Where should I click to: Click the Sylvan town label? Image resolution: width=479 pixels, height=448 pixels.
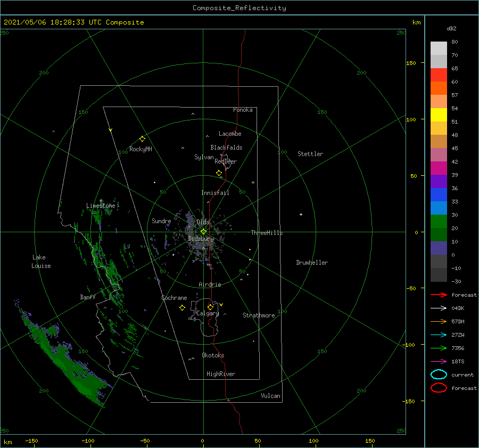204,157
